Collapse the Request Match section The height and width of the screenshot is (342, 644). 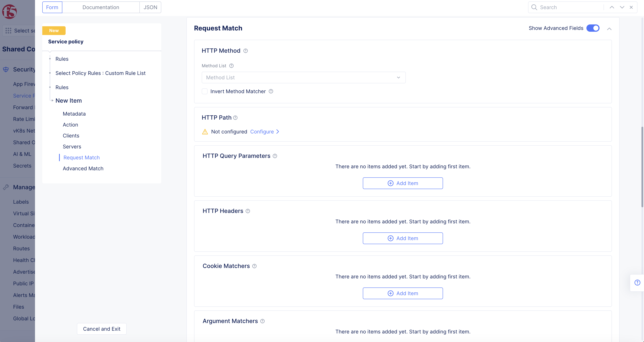609,29
